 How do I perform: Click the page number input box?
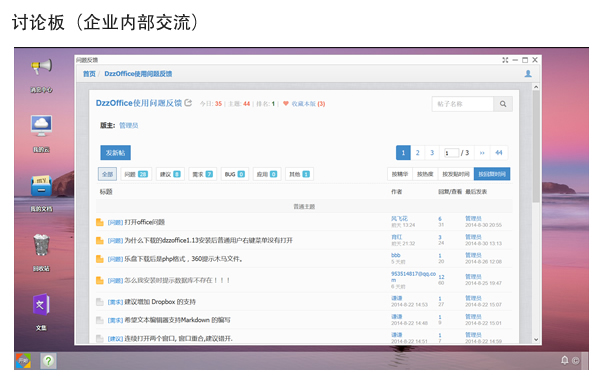[x=452, y=153]
